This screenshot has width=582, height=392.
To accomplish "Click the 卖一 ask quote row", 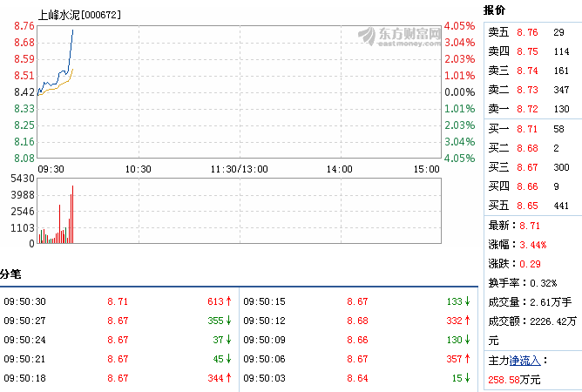I will (530, 108).
